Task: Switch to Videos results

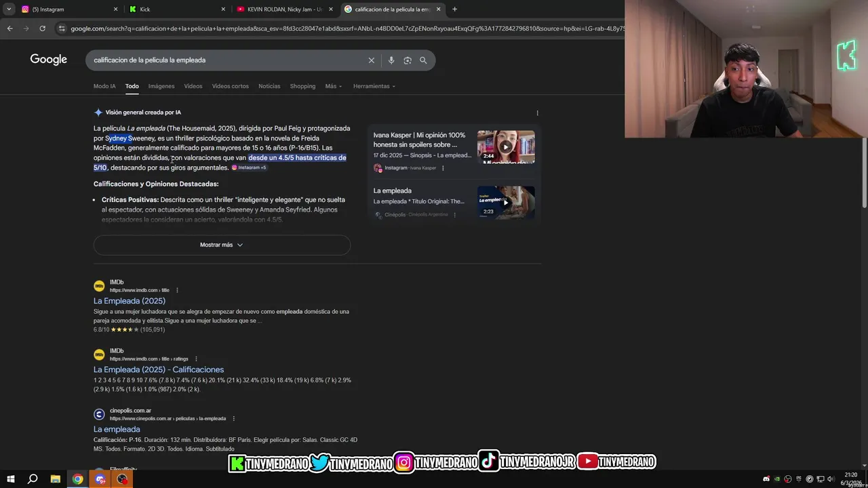Action: (193, 86)
